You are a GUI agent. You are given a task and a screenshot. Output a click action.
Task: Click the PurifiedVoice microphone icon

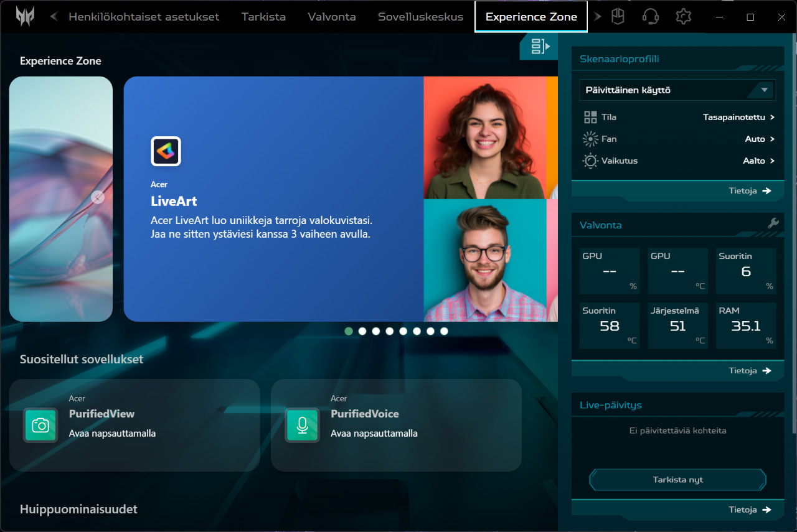[x=302, y=425]
